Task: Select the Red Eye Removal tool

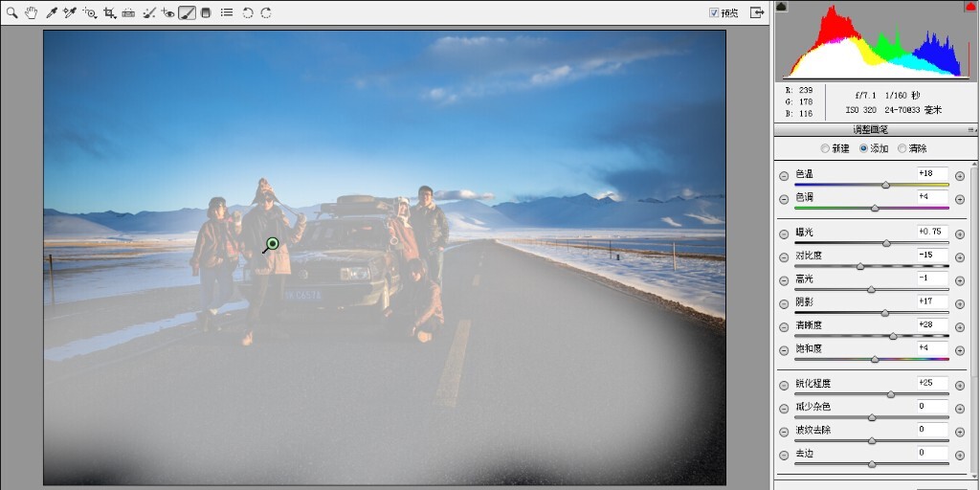Action: (x=167, y=12)
